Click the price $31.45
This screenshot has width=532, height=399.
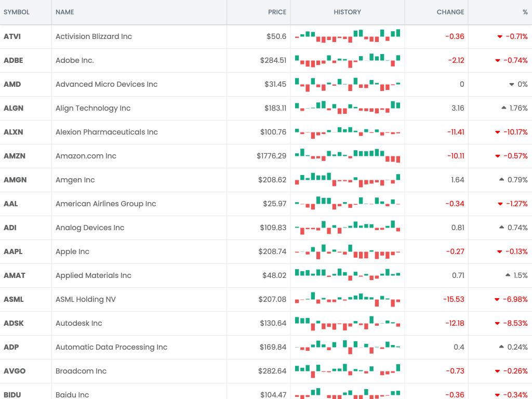(x=275, y=84)
